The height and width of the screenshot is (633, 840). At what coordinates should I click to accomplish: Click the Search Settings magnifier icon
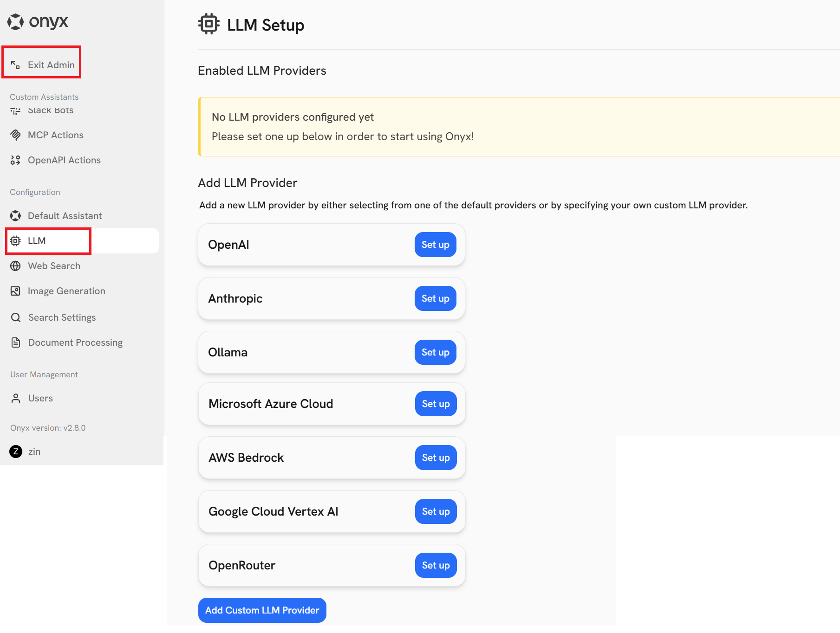pos(15,317)
